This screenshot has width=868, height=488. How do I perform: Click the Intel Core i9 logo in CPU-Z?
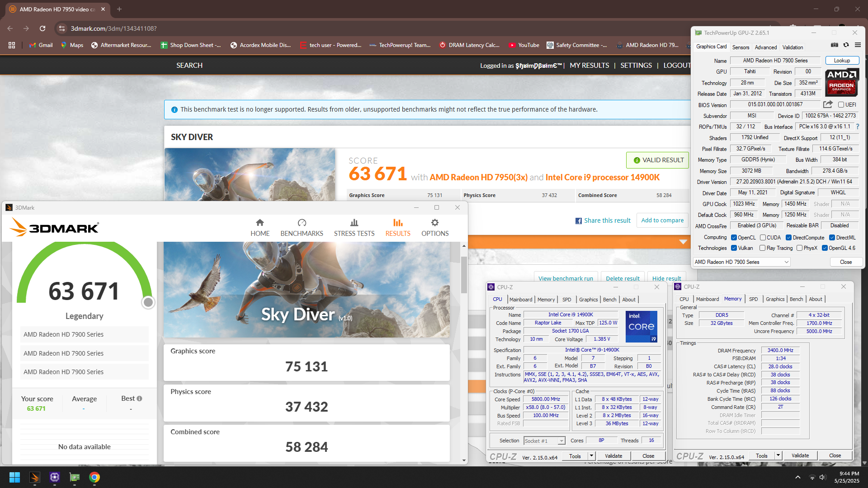[x=642, y=326]
